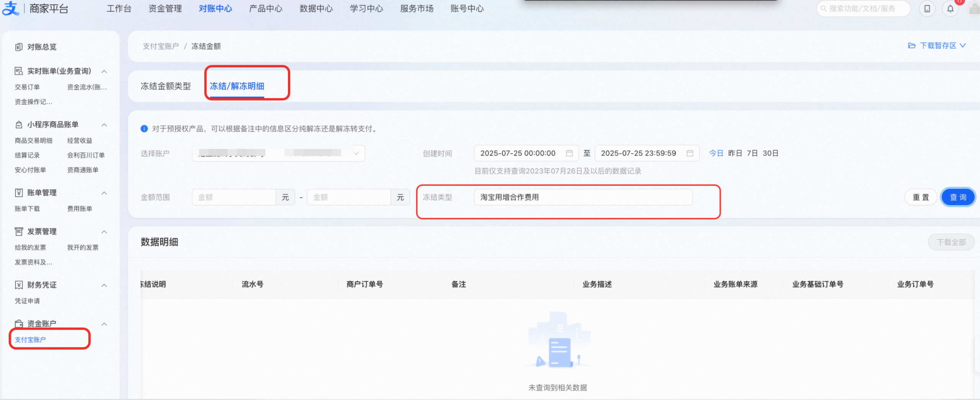Click the 查询 button
Image resolution: width=980 pixels, height=400 pixels.
pos(958,197)
